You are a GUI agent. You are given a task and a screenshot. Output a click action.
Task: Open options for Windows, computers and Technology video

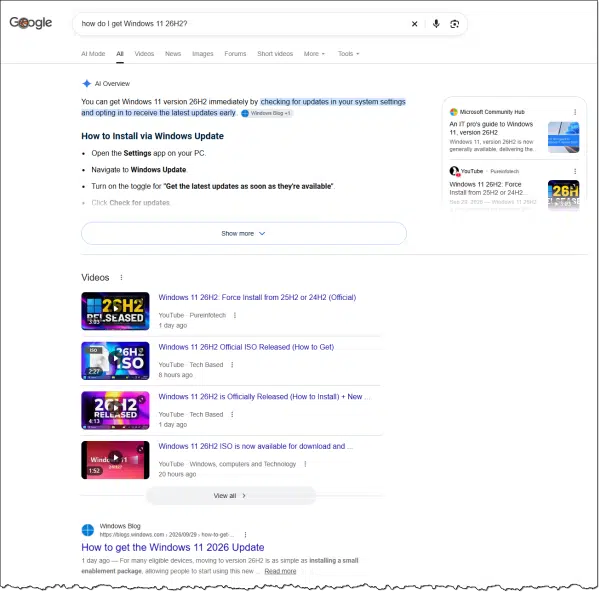(305, 464)
